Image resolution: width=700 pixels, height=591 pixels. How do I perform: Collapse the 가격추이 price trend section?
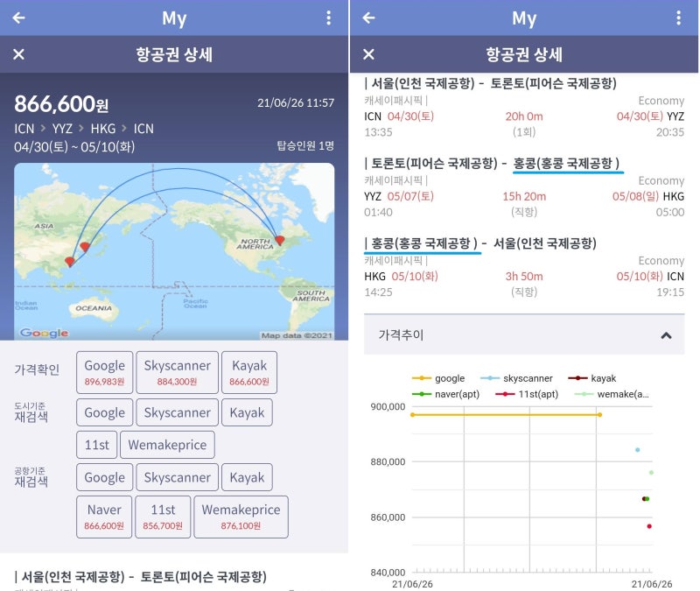(666, 335)
